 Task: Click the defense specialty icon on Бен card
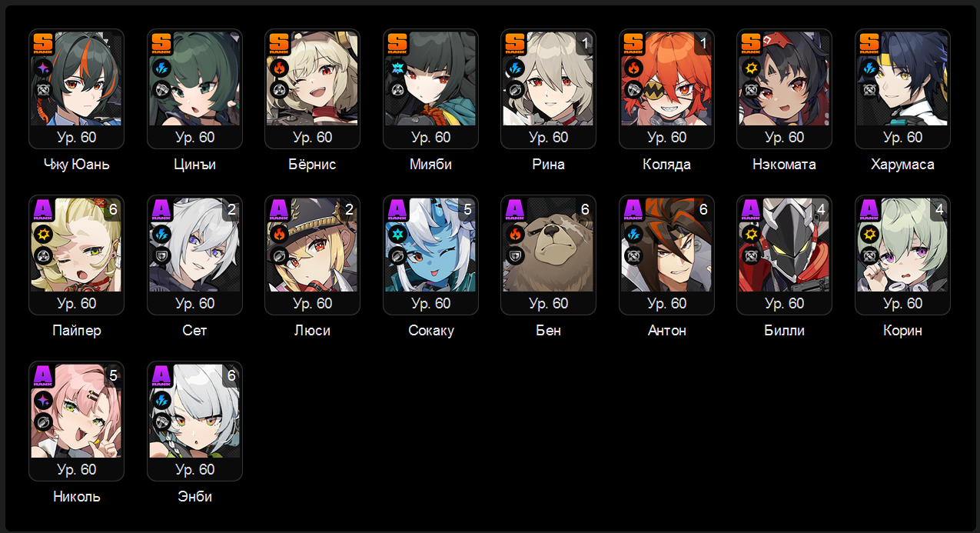coord(516,255)
